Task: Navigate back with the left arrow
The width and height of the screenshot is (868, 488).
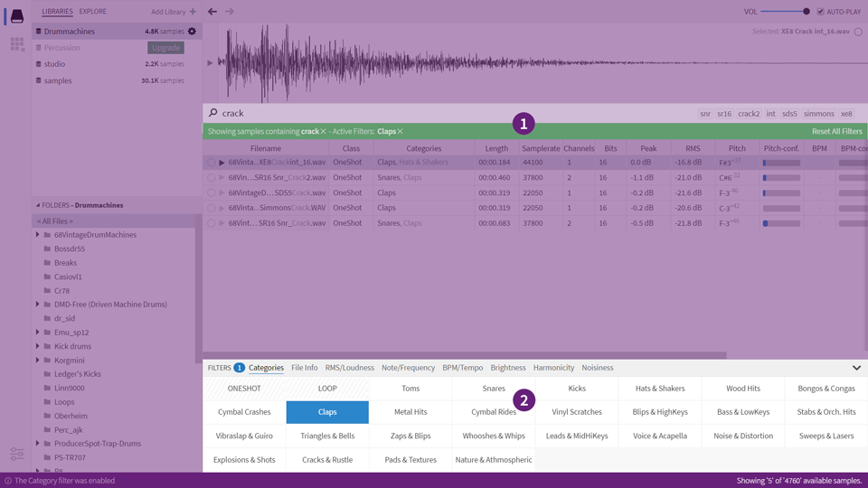Action: 212,12
